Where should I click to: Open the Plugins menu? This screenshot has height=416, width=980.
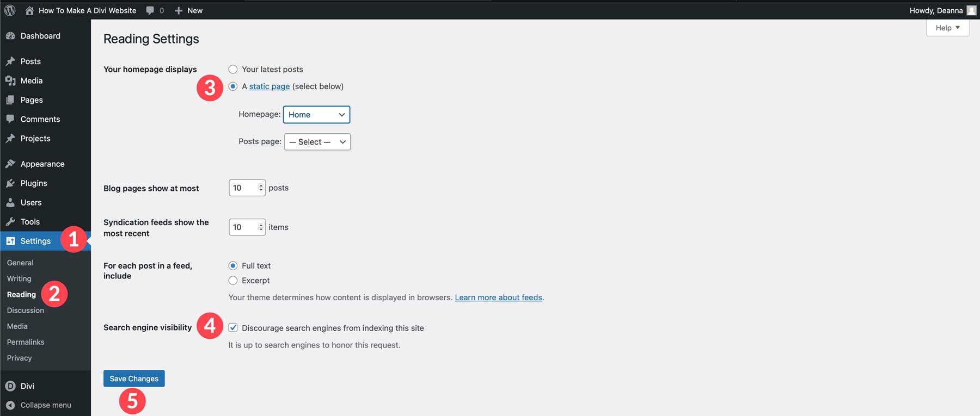coord(46,183)
